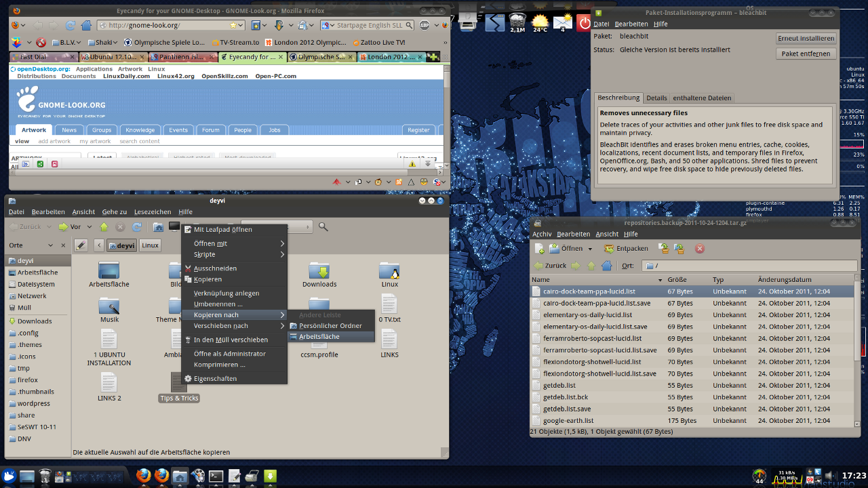Close the Orte sidebar pane

click(x=64, y=245)
